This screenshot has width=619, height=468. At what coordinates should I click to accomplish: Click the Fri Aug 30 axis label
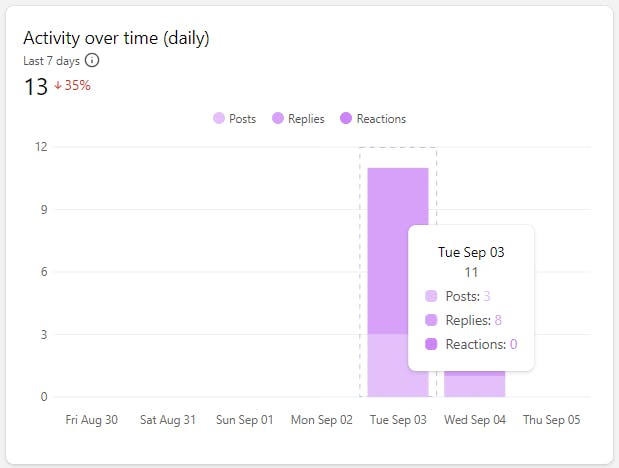(x=92, y=420)
